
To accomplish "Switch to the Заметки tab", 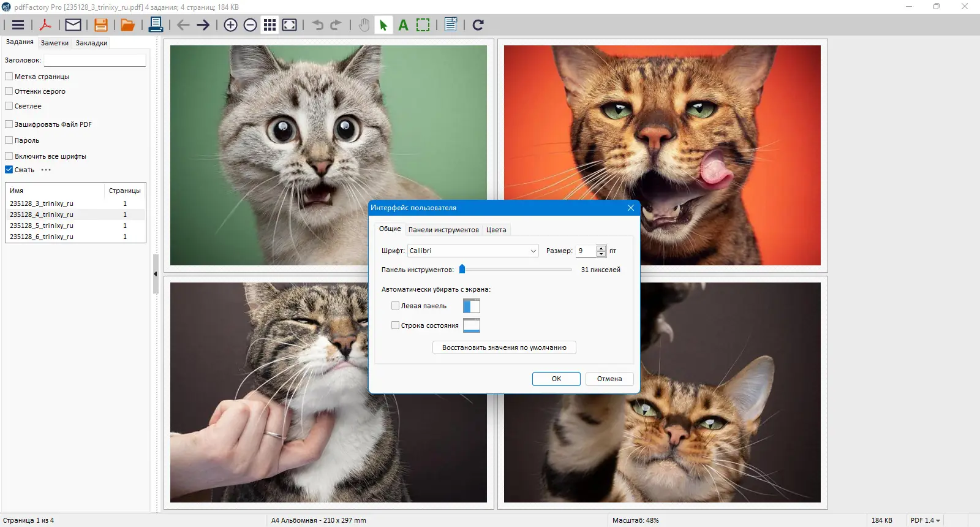I will [x=55, y=43].
